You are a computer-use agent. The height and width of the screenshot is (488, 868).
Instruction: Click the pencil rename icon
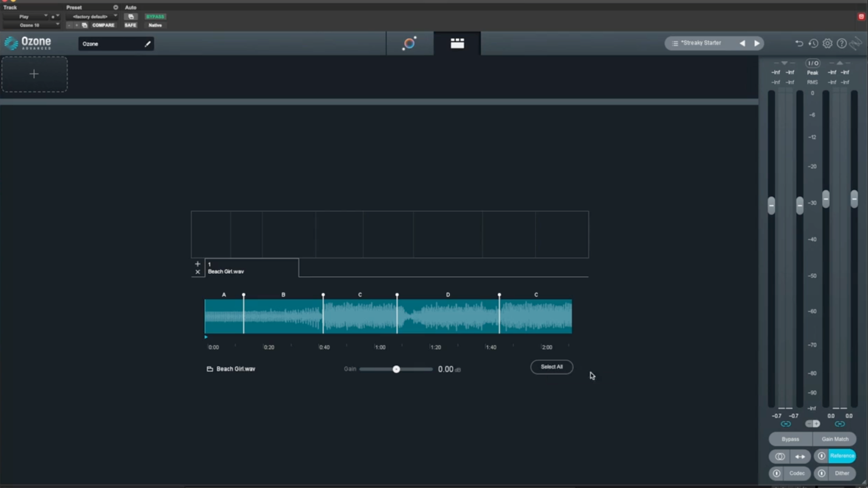tap(147, 44)
